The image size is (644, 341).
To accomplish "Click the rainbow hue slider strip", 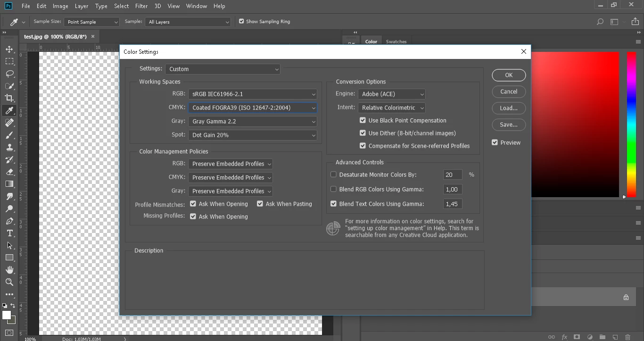I will 631,125.
